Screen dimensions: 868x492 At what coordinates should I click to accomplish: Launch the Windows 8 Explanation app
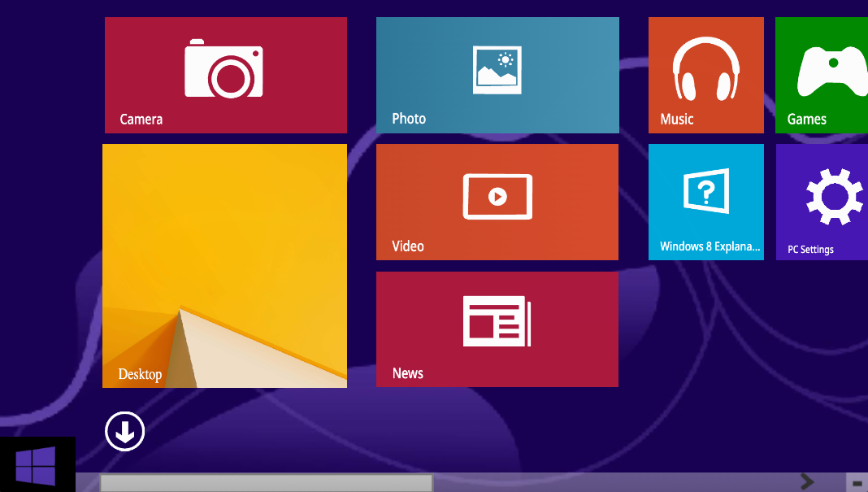pos(705,202)
